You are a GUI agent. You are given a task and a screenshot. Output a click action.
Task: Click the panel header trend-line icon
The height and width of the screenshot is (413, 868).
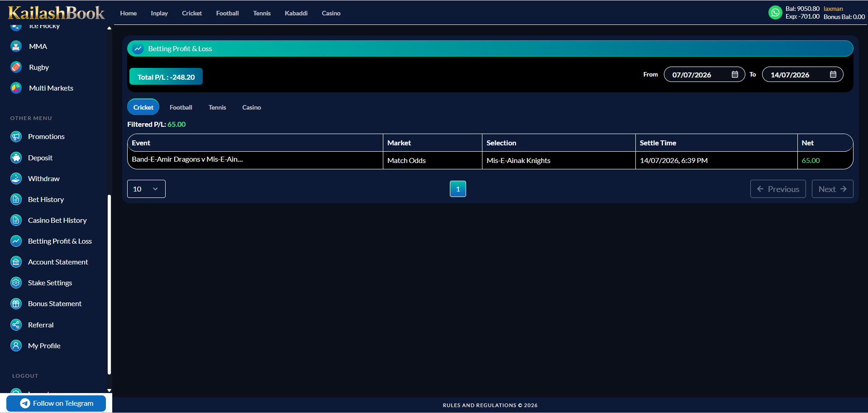click(138, 48)
